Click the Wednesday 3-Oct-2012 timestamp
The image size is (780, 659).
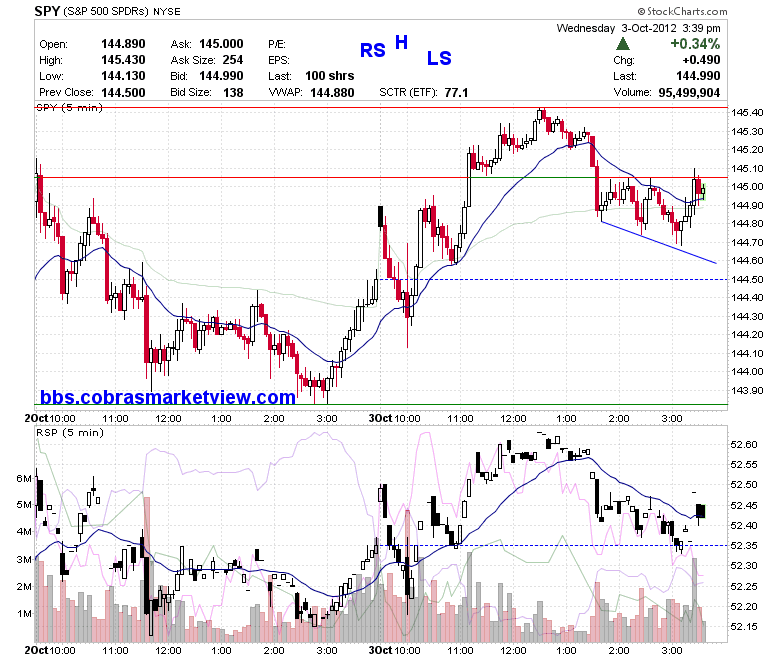point(638,28)
